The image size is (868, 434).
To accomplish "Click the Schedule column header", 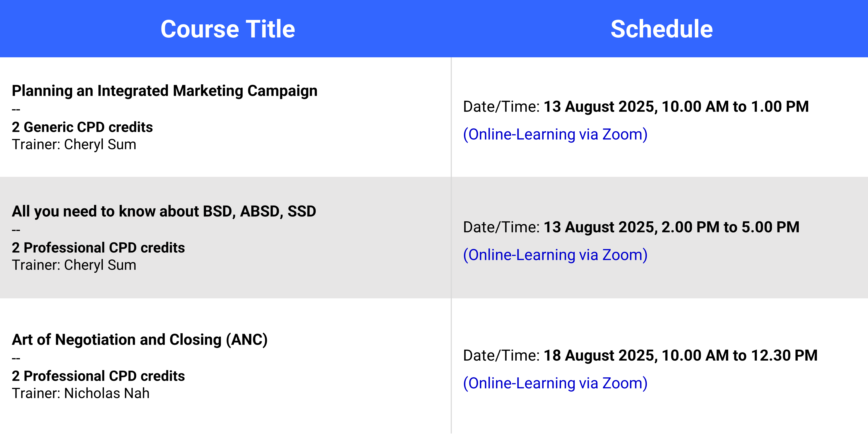I will pos(661,29).
